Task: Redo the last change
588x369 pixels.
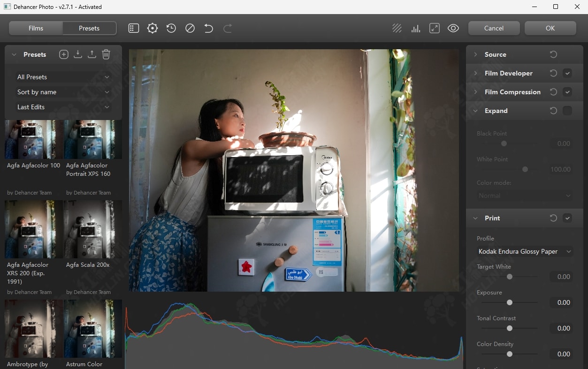Action: pos(228,28)
